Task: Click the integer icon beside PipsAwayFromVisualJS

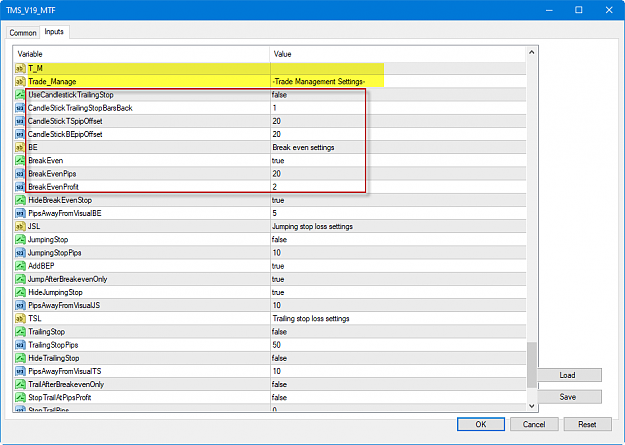Action: coord(20,305)
